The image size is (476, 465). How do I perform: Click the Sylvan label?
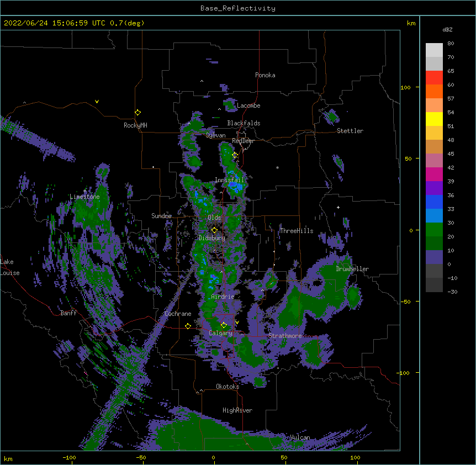(x=215, y=135)
